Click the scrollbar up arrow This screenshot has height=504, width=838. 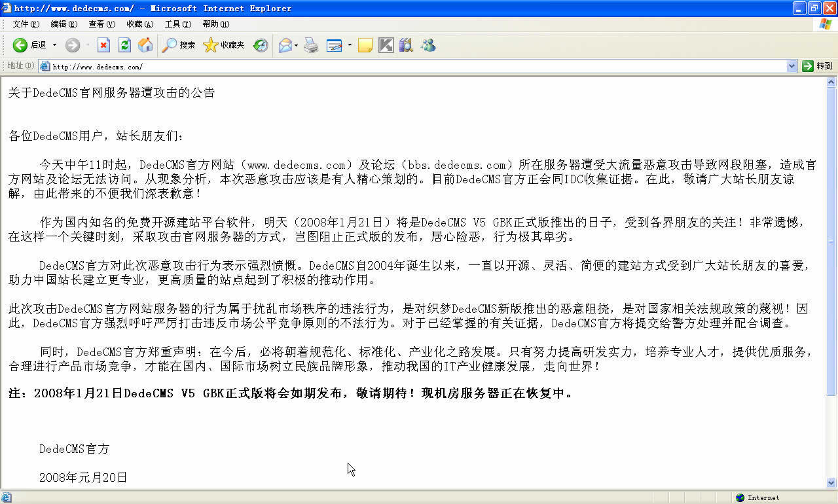(x=831, y=82)
